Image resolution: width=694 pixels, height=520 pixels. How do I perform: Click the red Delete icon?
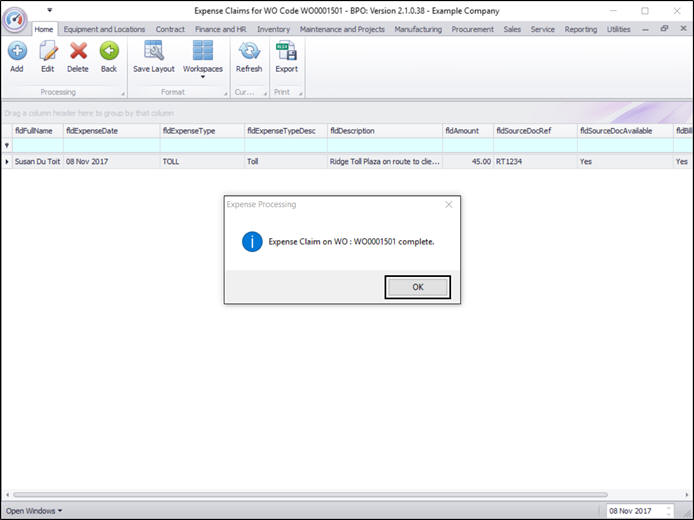78,51
